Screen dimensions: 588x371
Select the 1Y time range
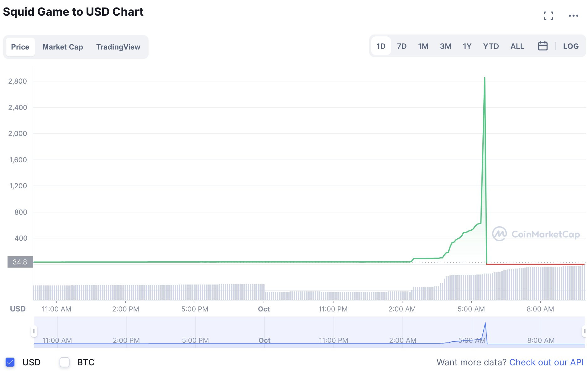point(467,46)
